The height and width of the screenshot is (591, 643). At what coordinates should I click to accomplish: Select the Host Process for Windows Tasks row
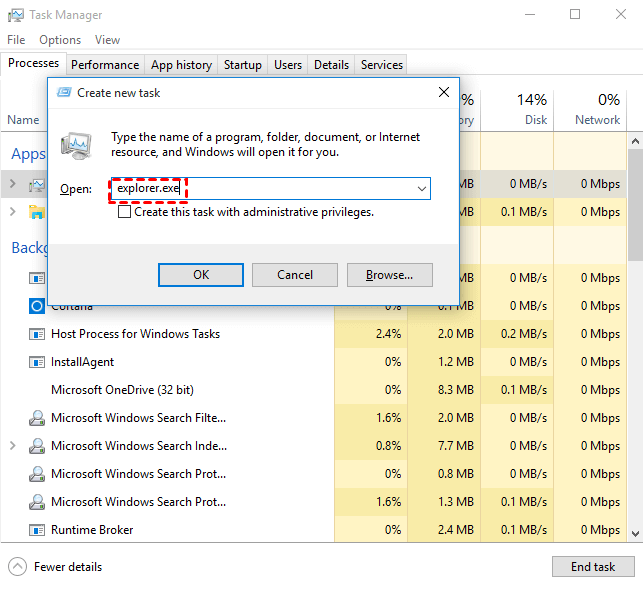pos(313,334)
